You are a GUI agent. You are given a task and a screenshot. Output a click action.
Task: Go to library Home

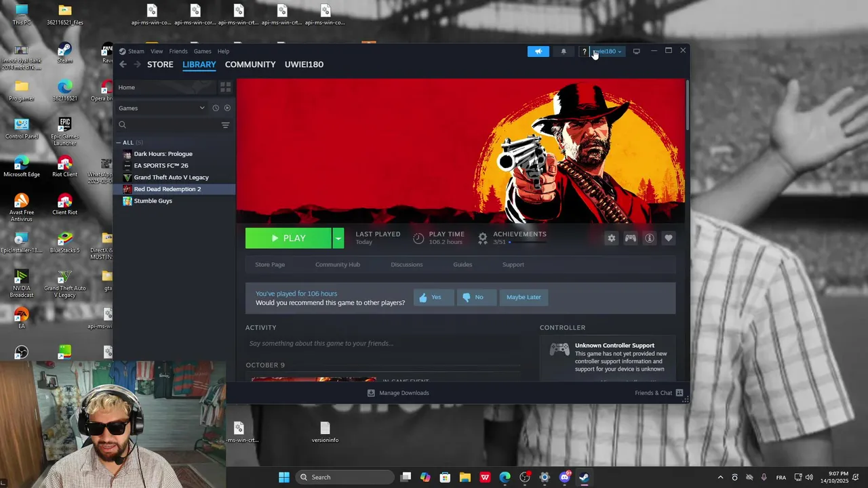[165, 87]
